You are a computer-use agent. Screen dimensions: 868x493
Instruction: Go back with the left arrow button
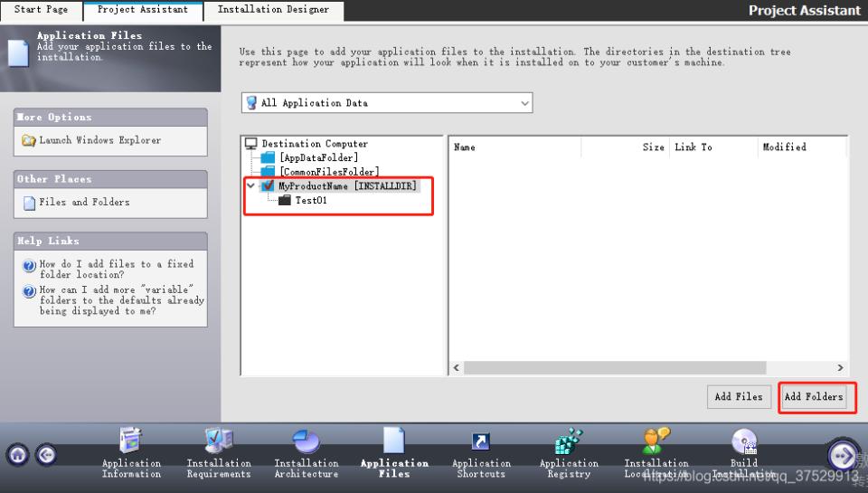(46, 455)
